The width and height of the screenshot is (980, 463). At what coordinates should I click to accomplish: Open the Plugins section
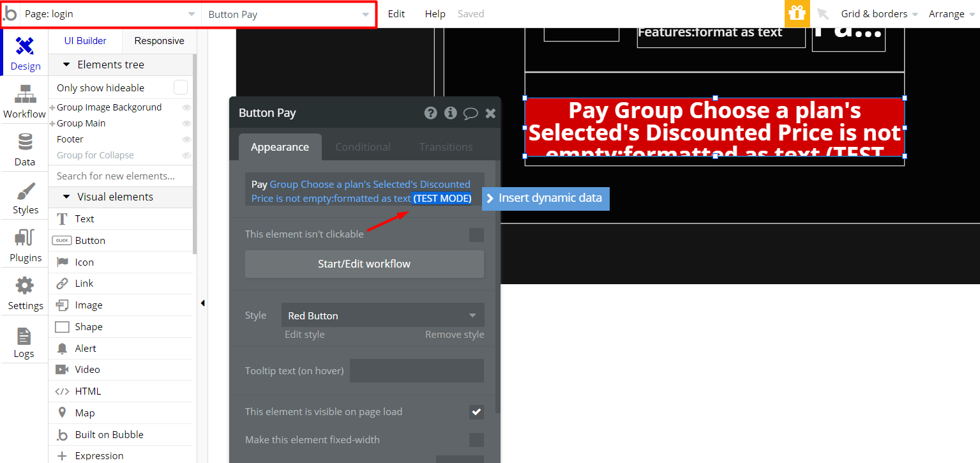(25, 245)
